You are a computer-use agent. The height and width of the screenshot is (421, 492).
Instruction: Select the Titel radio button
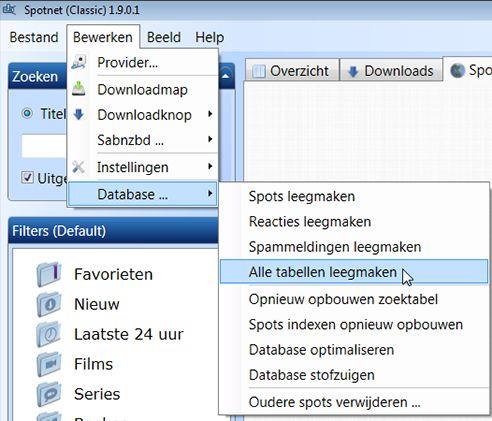point(27,113)
